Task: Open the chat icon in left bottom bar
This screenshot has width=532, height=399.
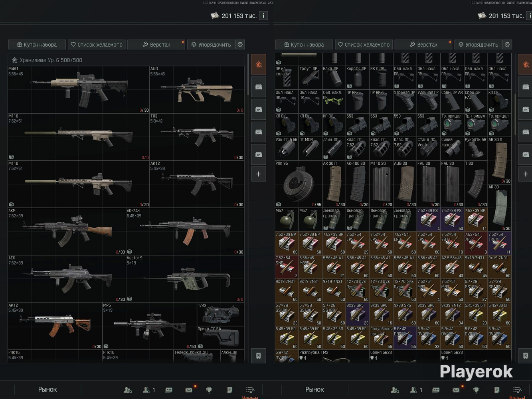Action: point(169,390)
